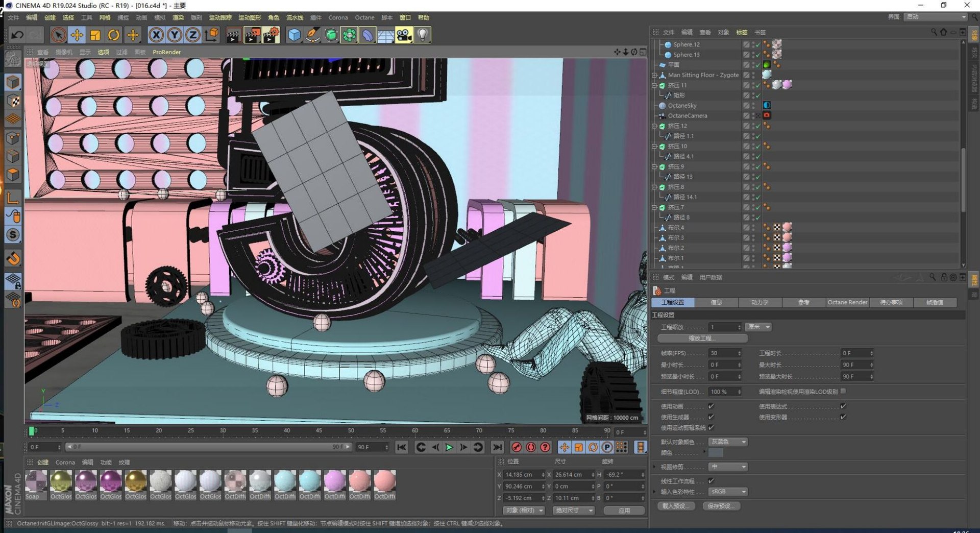Screen dimensions: 980x533
Task: Toggle 线性工作流程 checkbox
Action: pos(711,481)
